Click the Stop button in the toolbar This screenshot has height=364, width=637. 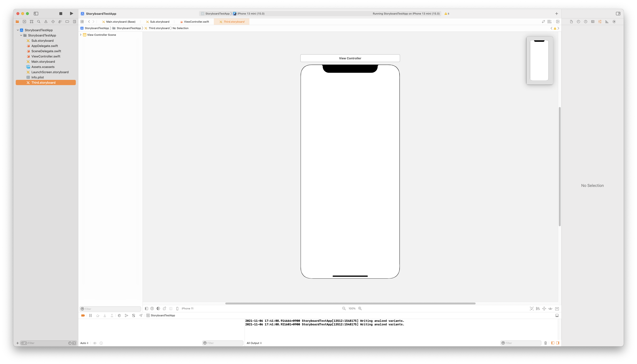61,14
